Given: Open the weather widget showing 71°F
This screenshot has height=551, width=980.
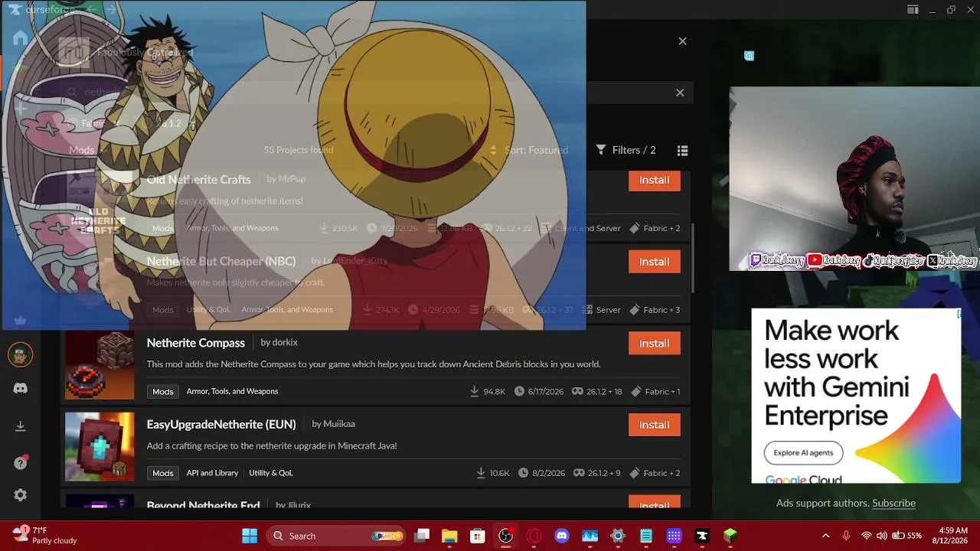Looking at the screenshot, I should tap(44, 536).
